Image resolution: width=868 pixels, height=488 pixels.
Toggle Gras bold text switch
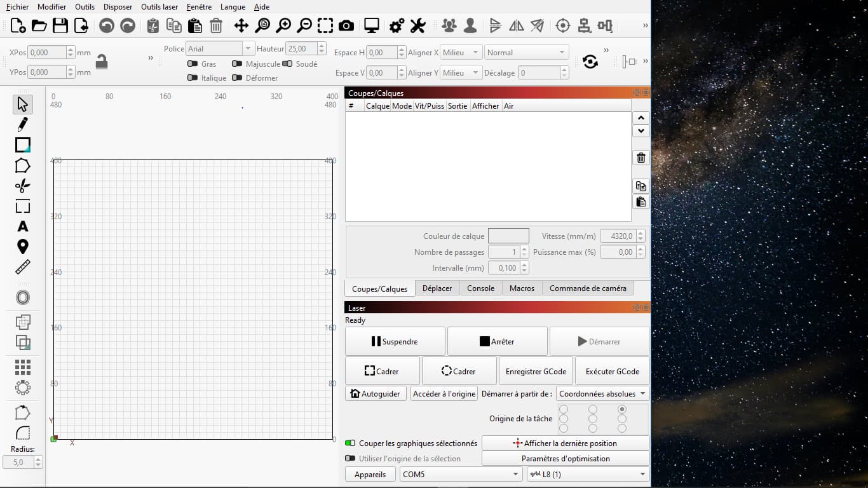pyautogui.click(x=193, y=64)
